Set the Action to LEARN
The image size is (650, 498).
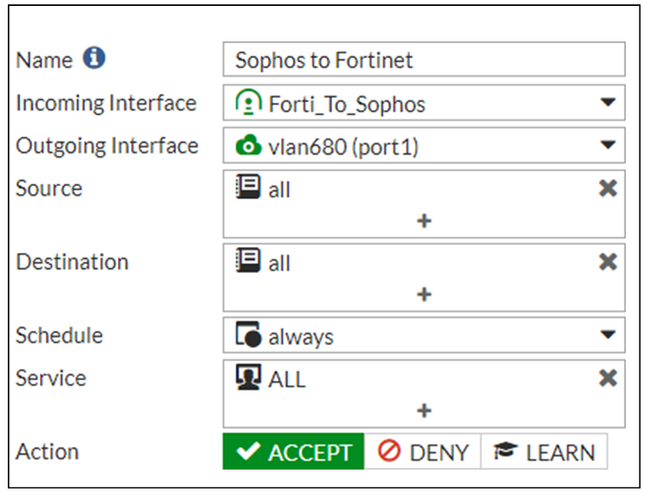point(543,452)
